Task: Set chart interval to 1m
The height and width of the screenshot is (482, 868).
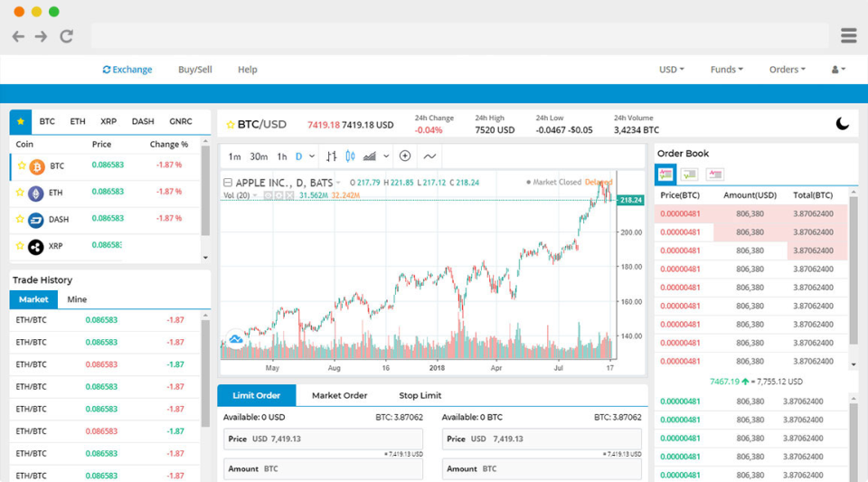Action: (234, 156)
